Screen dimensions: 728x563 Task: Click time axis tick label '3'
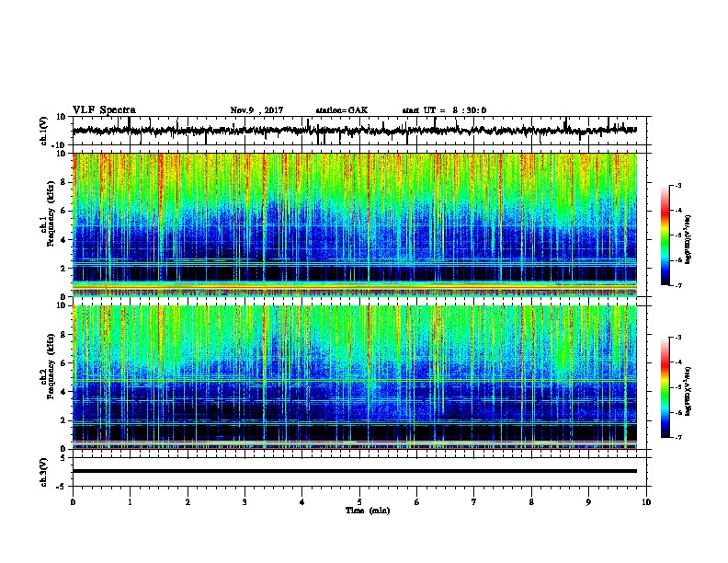pos(245,502)
